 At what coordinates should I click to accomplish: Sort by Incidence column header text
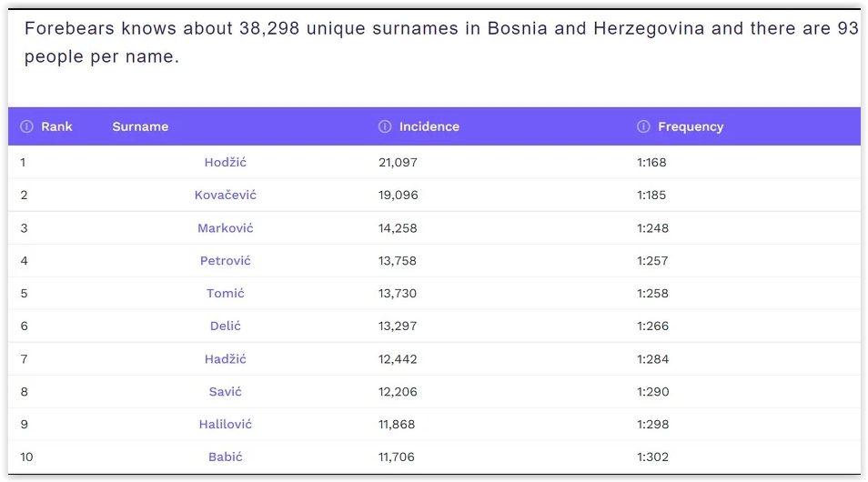coord(429,126)
